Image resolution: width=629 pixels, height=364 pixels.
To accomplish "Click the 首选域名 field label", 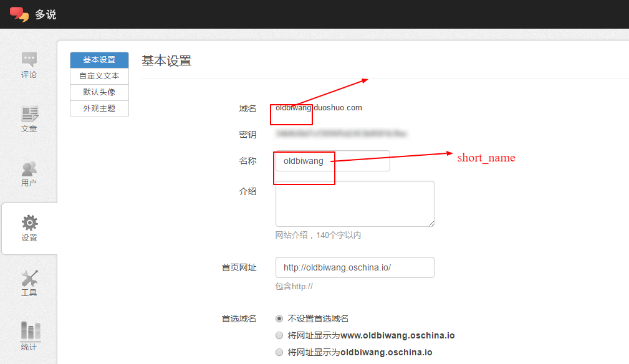I will point(239,318).
